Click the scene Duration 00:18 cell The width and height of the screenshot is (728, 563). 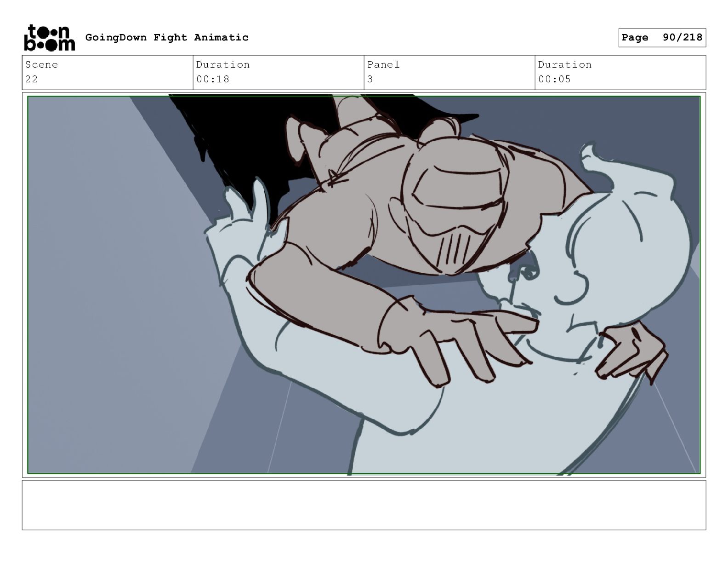(279, 72)
